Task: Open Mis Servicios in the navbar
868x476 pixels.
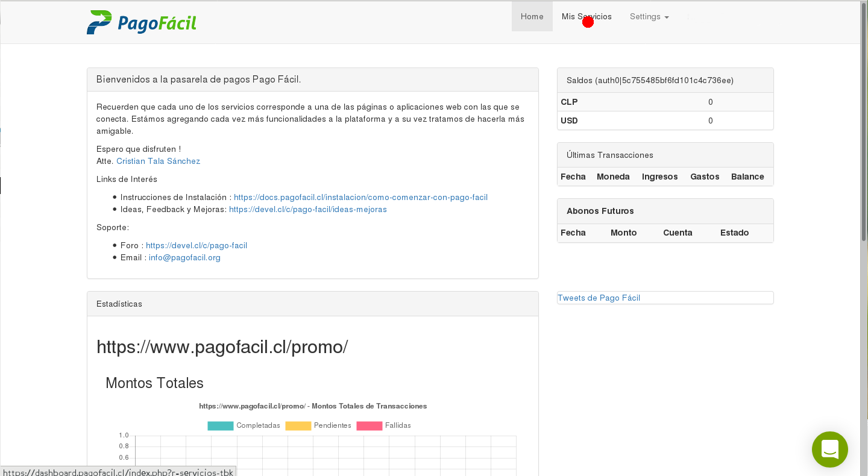Action: coord(587,16)
